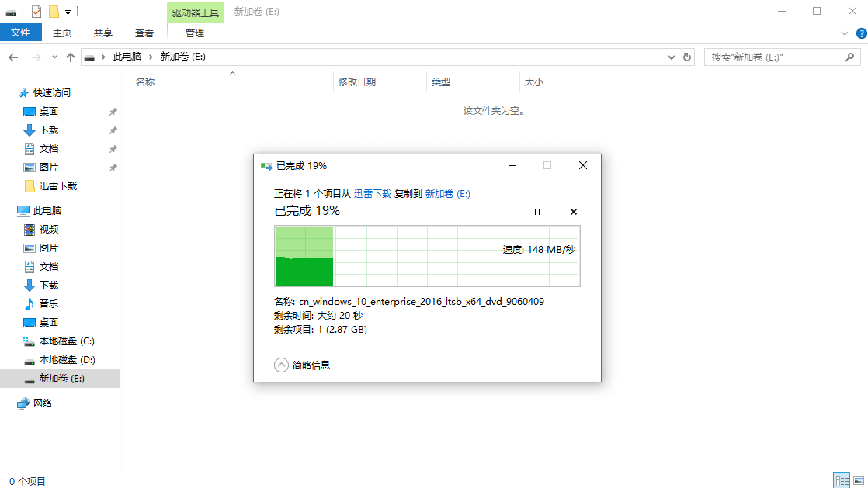
Task: Go back using the back arrow
Action: click(13, 57)
